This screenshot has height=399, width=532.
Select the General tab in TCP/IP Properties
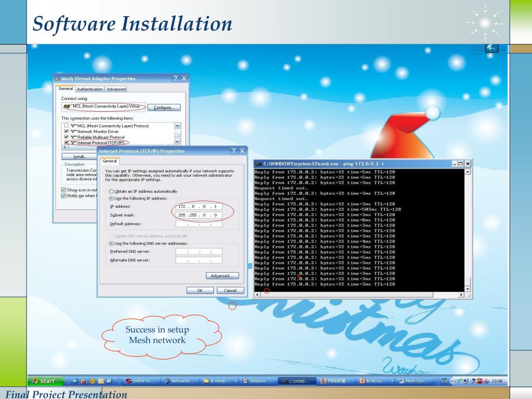[x=110, y=161]
